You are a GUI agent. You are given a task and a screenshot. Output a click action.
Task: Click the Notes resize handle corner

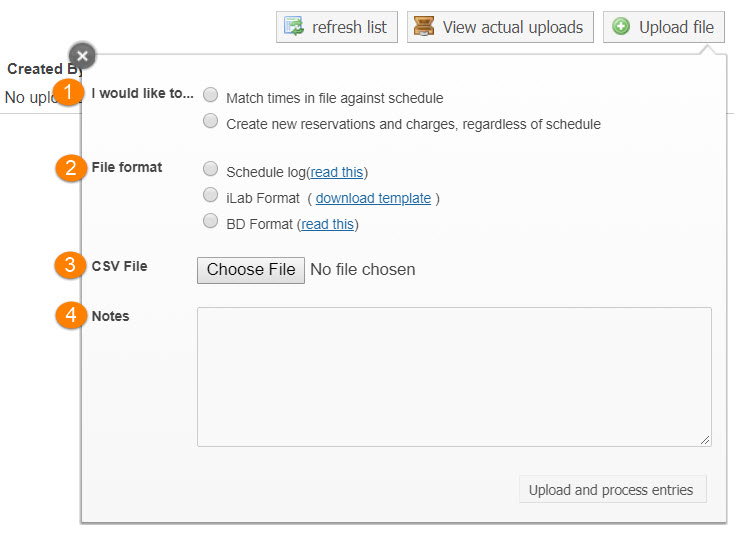point(707,440)
